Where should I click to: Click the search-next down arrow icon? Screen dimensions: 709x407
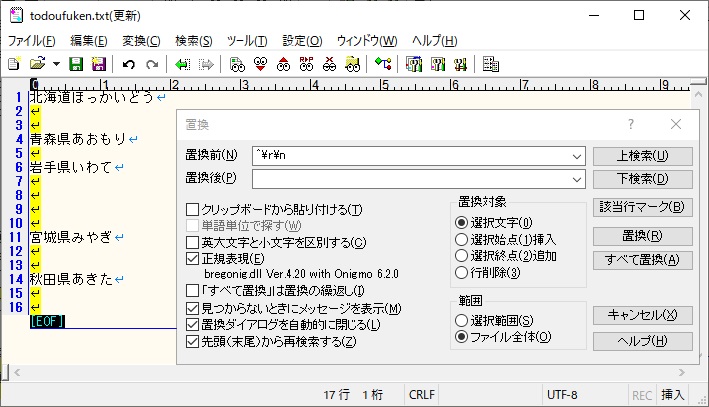[260, 64]
